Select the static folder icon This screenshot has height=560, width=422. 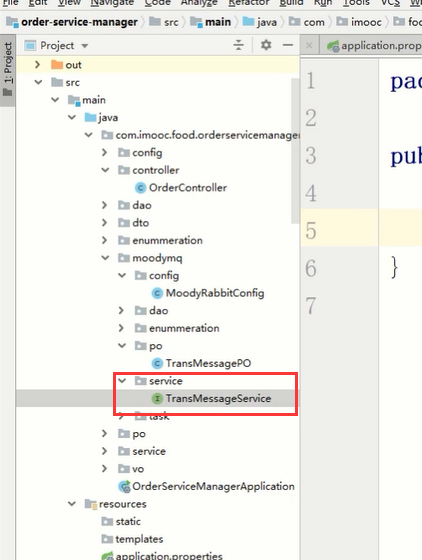[x=107, y=521]
